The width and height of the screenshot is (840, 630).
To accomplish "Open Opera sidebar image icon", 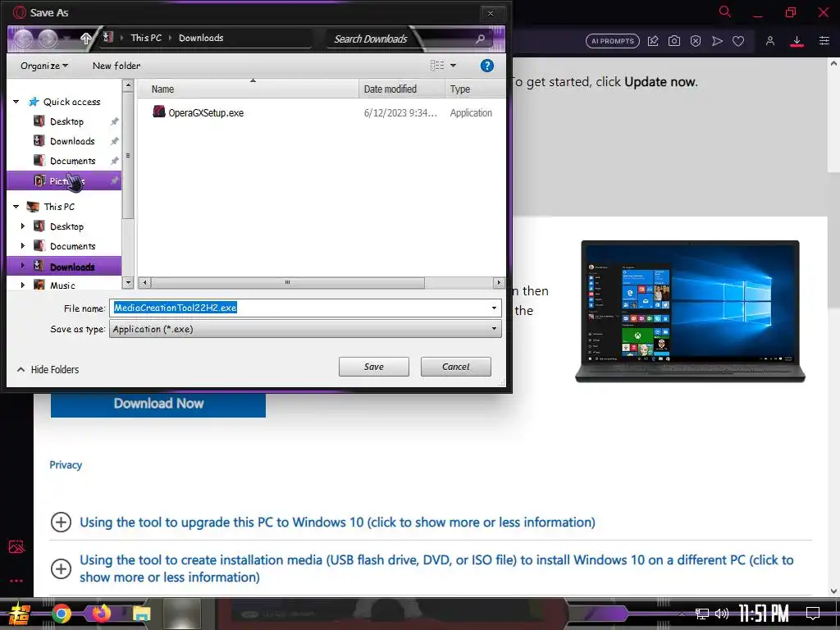I will tap(16, 546).
